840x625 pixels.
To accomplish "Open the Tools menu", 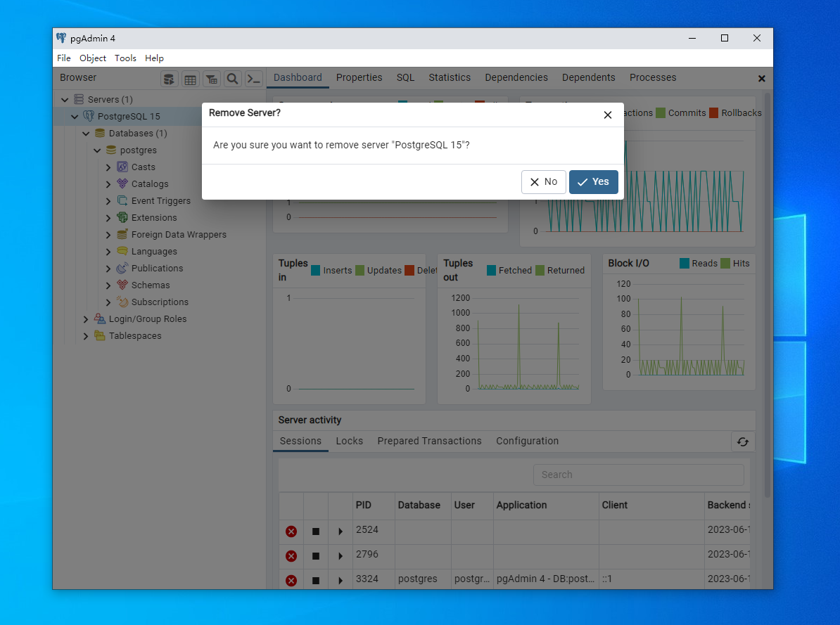I will click(x=125, y=58).
